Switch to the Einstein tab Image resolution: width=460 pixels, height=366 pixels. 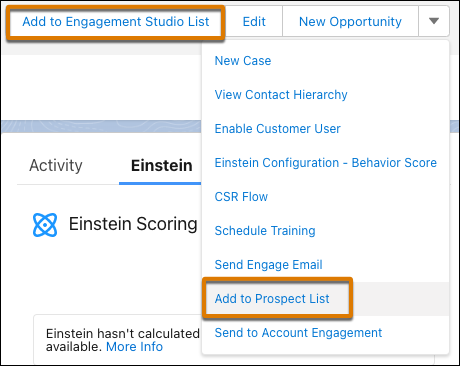(162, 166)
